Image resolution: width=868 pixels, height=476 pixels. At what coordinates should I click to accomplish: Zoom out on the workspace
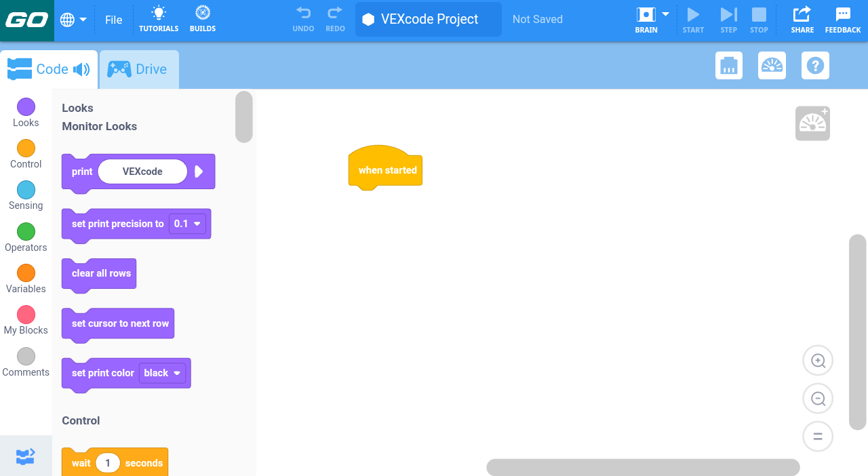[818, 399]
